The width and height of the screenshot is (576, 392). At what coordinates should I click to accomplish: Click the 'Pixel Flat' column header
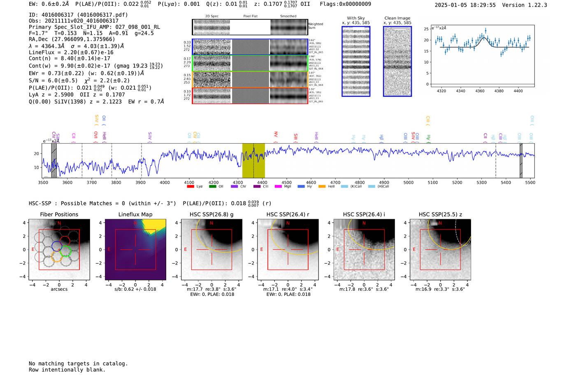250,16
